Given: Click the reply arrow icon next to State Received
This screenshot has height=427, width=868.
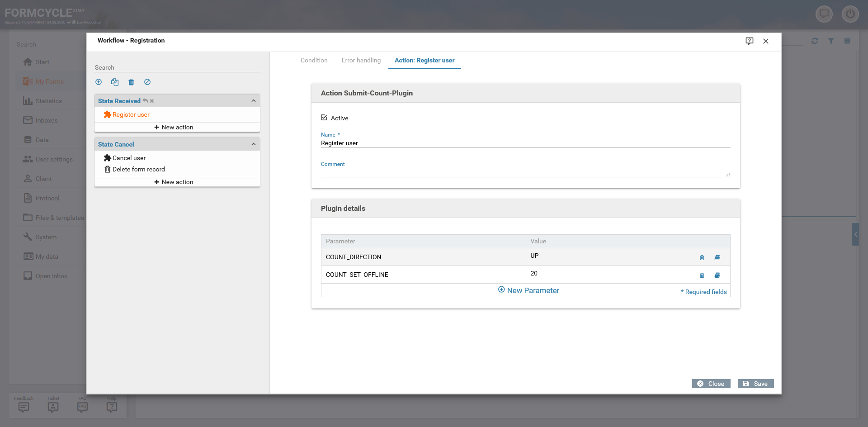Looking at the screenshot, I should [145, 101].
